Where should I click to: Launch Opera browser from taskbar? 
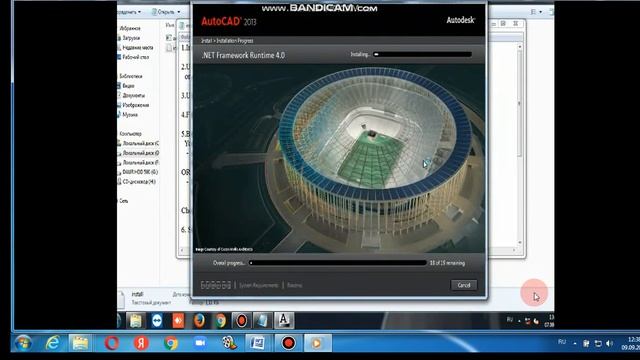111,343
